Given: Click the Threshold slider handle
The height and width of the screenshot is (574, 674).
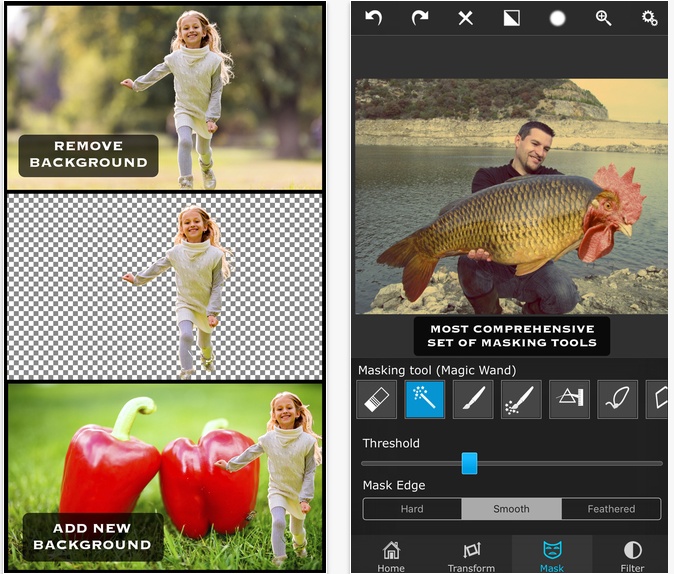Looking at the screenshot, I should coord(469,463).
